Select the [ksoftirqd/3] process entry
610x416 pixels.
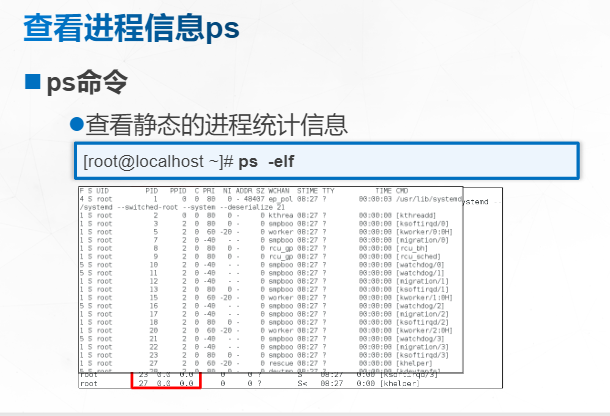tap(422, 355)
